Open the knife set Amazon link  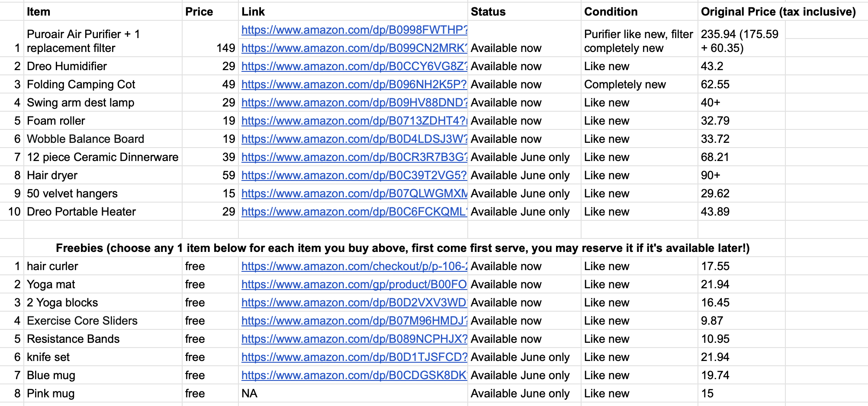(354, 357)
